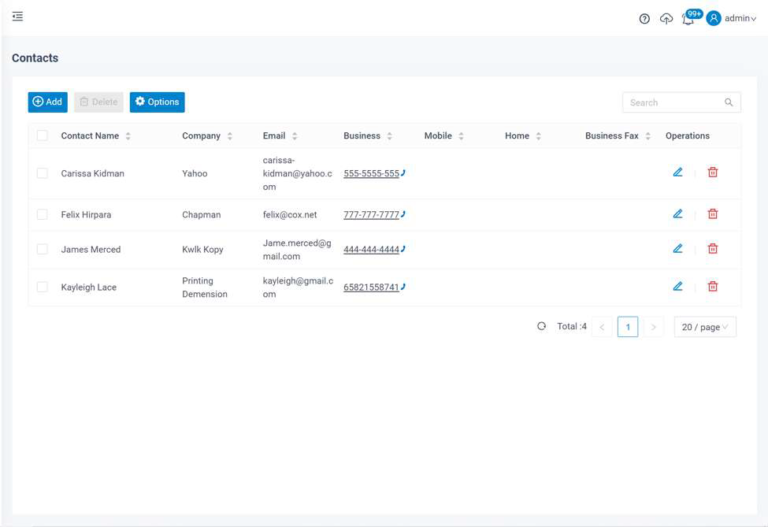
Task: Click the cloud upload icon
Action: [666, 19]
